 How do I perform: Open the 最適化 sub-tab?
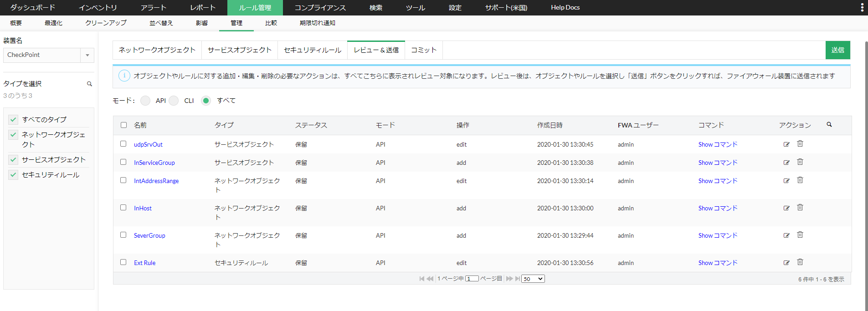pyautogui.click(x=53, y=23)
